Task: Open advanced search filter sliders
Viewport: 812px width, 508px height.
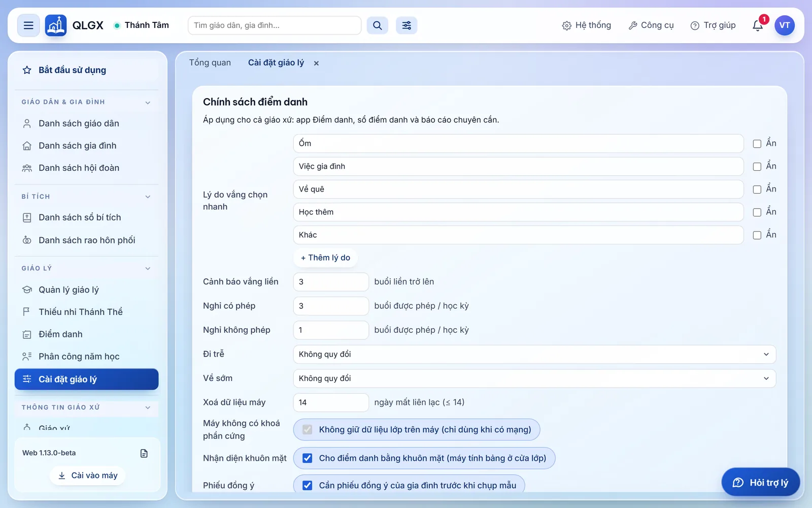Action: 407,25
